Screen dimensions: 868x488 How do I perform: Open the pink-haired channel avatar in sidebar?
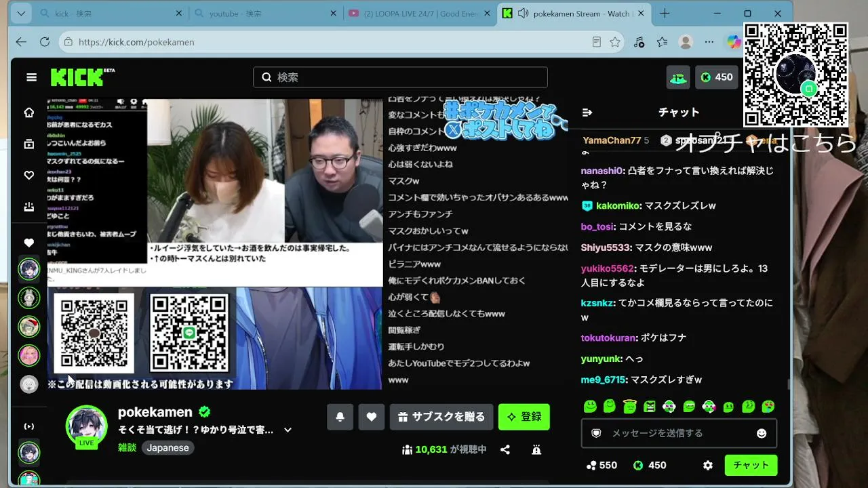(x=29, y=355)
